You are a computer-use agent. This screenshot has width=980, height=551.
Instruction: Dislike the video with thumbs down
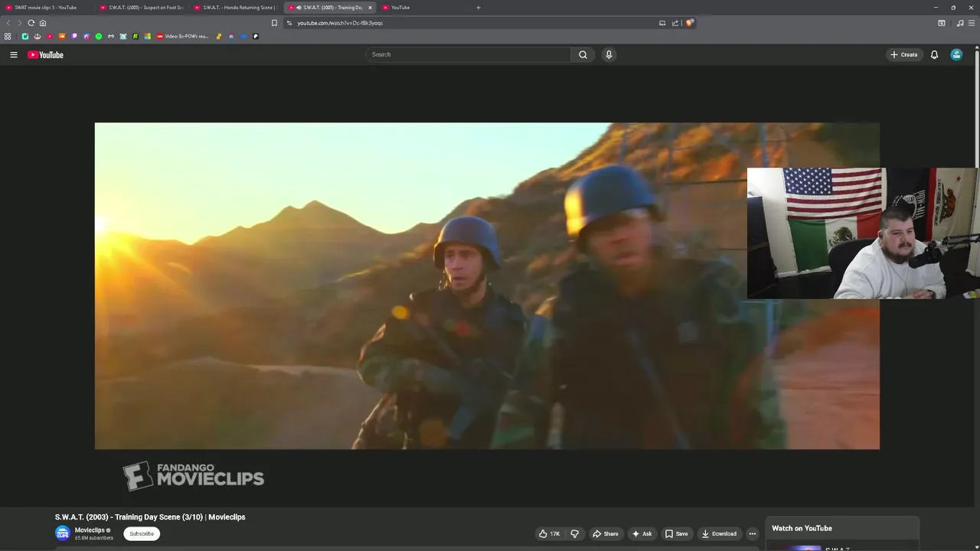574,533
